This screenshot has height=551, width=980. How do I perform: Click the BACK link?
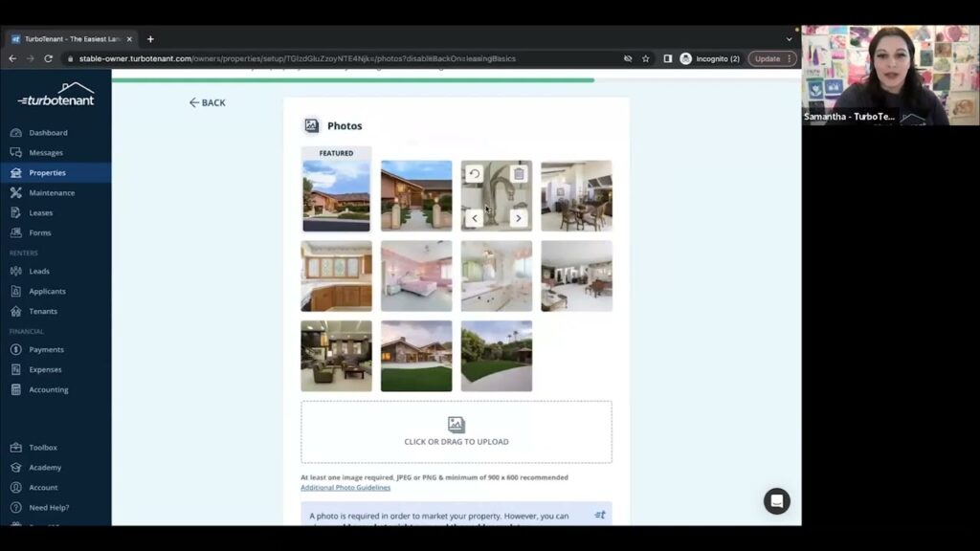tap(208, 102)
